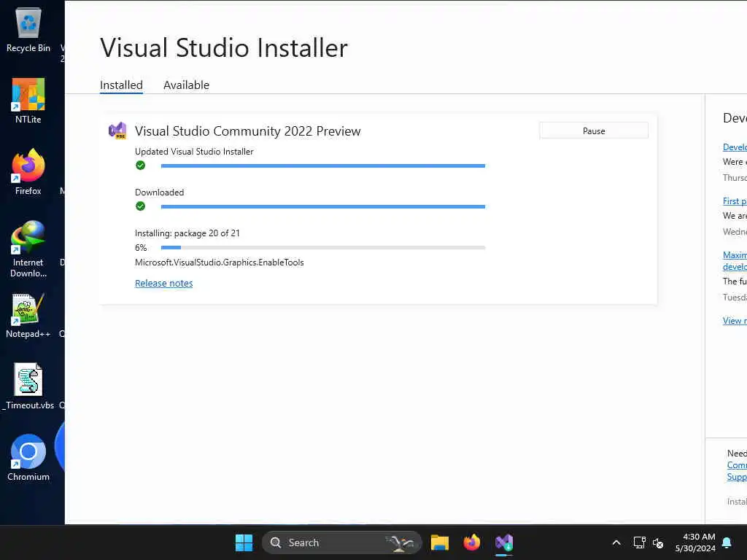This screenshot has width=747, height=560.
Task: Click in the taskbar Search box
Action: (x=341, y=542)
